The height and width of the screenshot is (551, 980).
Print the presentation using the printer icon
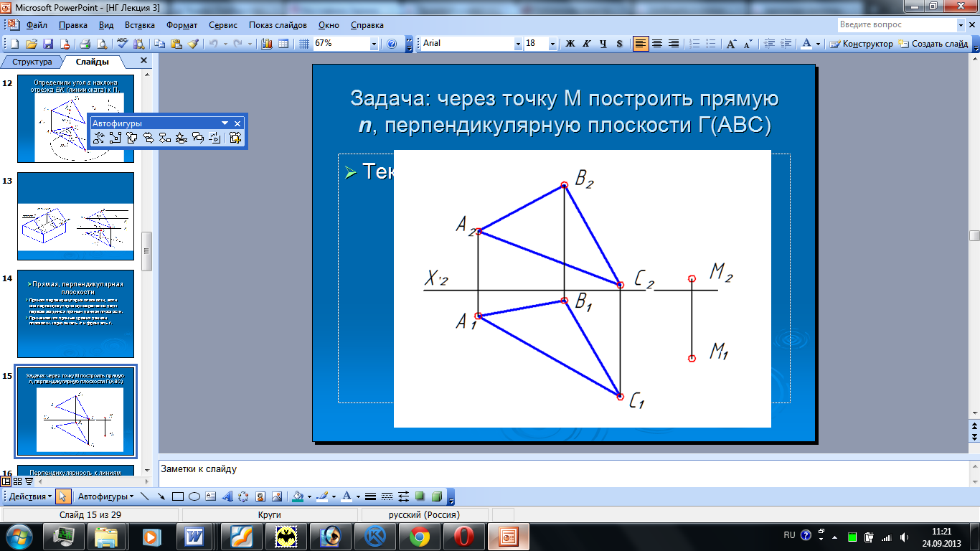pyautogui.click(x=85, y=44)
